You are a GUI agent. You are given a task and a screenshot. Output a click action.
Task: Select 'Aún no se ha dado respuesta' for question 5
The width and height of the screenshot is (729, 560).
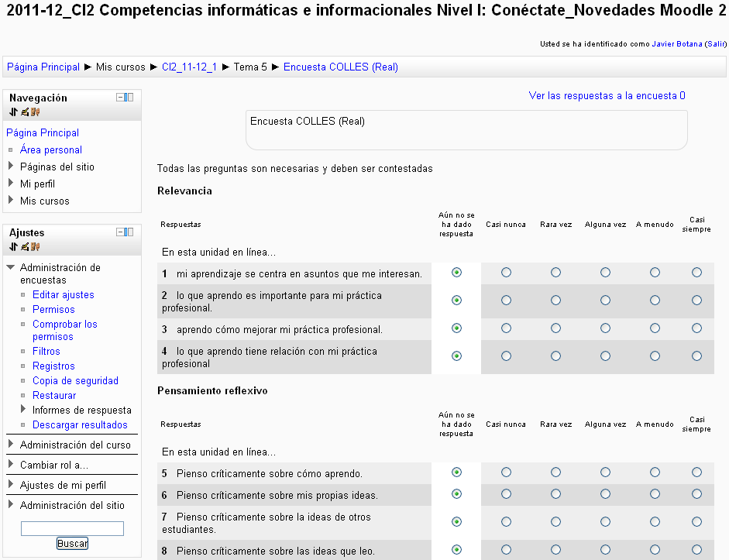pos(456,472)
